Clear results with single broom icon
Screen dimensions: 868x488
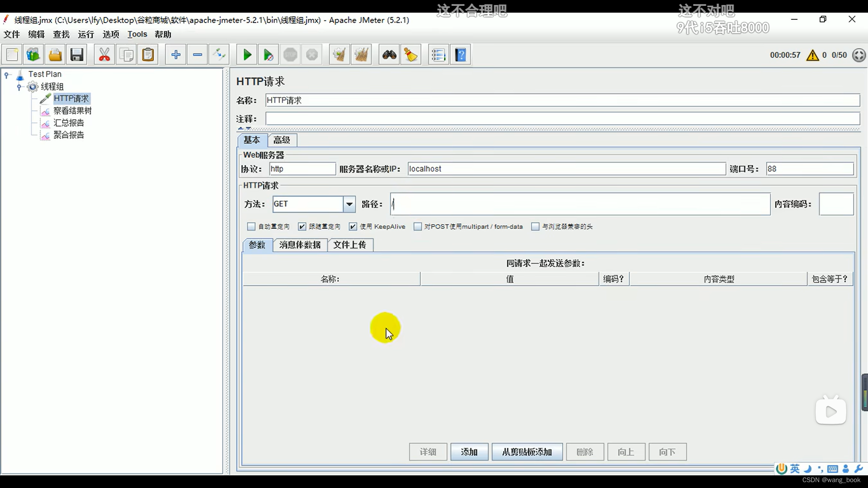[340, 55]
